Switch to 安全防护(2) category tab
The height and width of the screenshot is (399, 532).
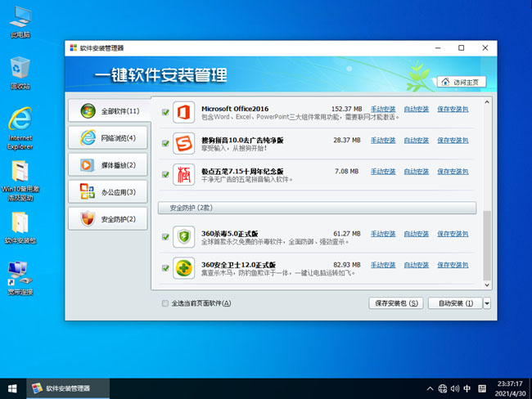tap(108, 219)
